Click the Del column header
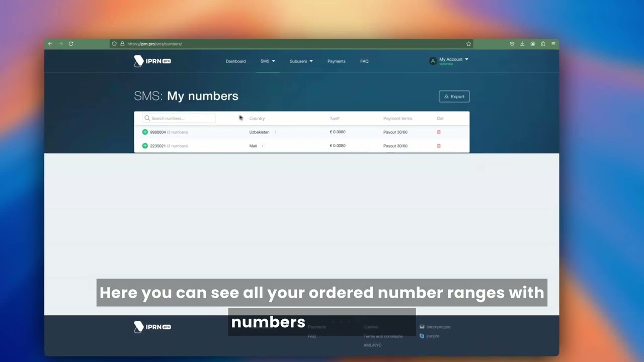The height and width of the screenshot is (362, 644). point(440,119)
